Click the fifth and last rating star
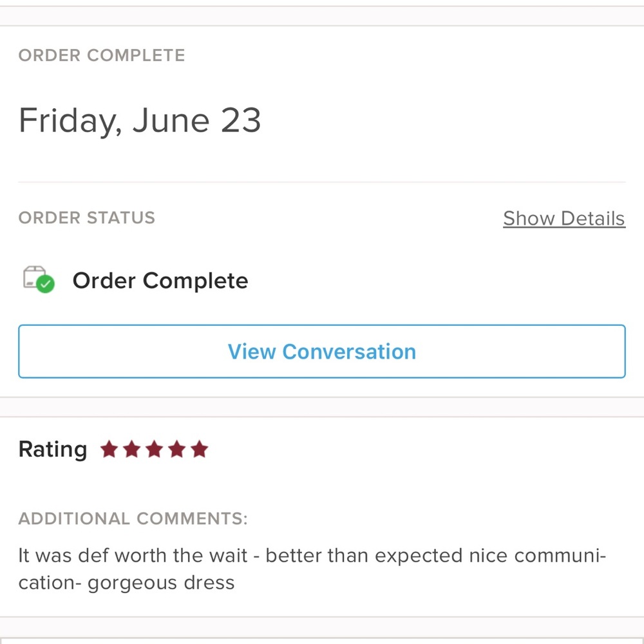The height and width of the screenshot is (644, 644). pyautogui.click(x=200, y=449)
